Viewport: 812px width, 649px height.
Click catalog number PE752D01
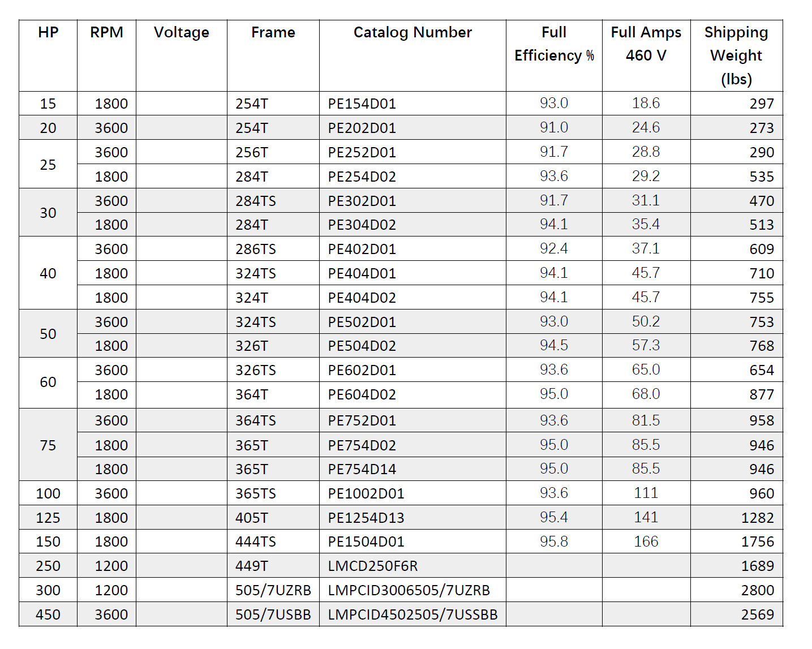tap(362, 420)
